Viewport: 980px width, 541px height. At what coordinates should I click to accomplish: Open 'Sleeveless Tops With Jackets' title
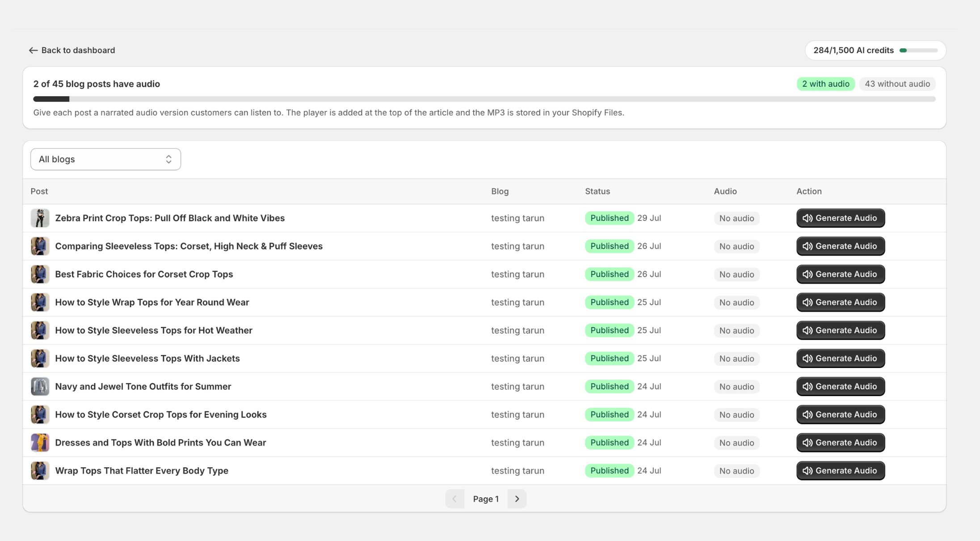(x=147, y=359)
